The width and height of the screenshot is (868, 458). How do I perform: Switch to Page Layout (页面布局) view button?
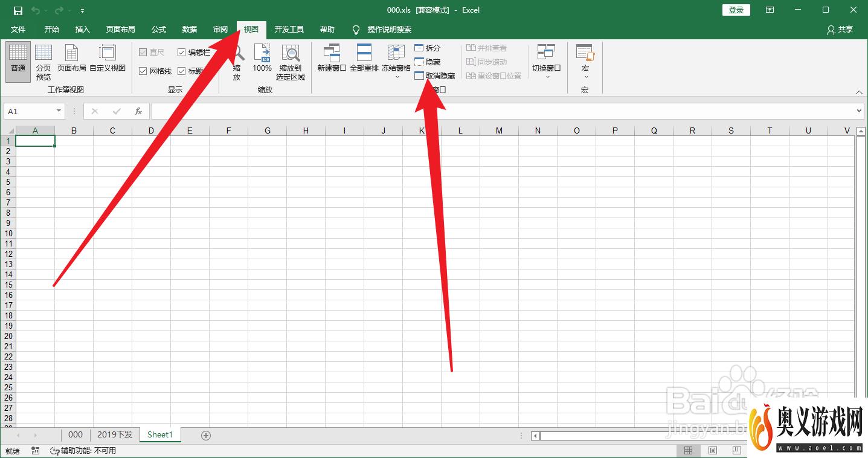coord(71,59)
